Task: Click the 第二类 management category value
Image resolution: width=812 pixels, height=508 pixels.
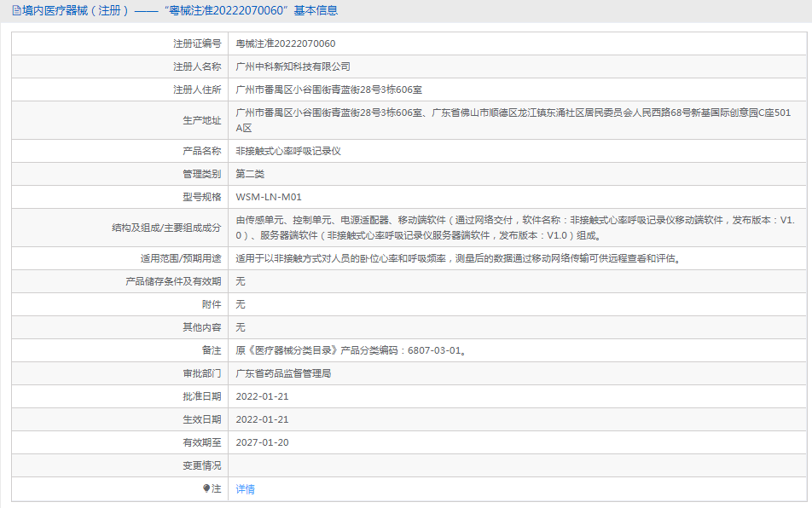Action: 250,174
